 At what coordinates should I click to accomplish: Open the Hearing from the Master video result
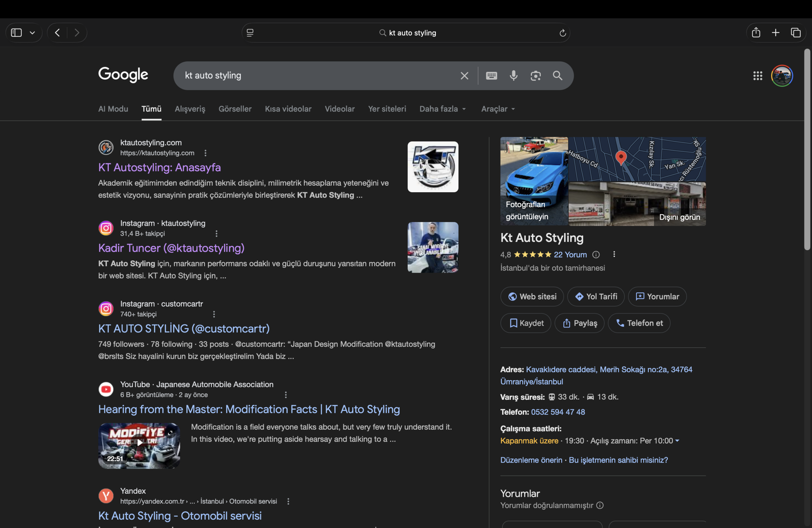pyautogui.click(x=249, y=409)
